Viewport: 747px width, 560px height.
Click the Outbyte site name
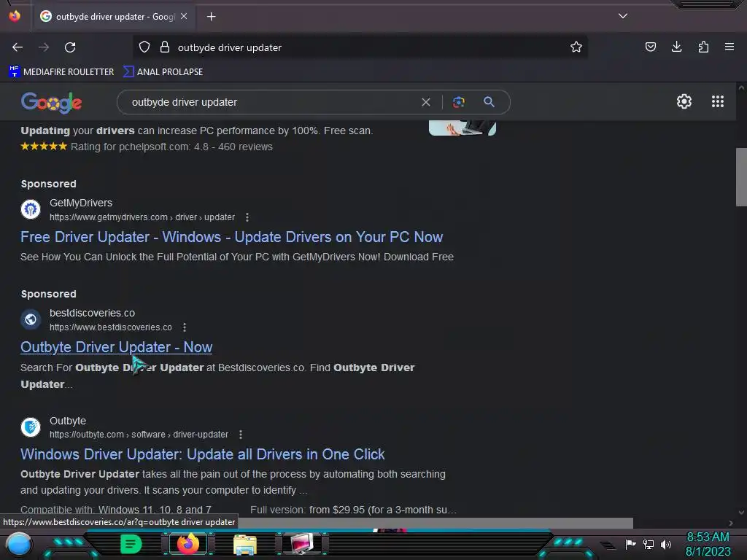point(68,421)
